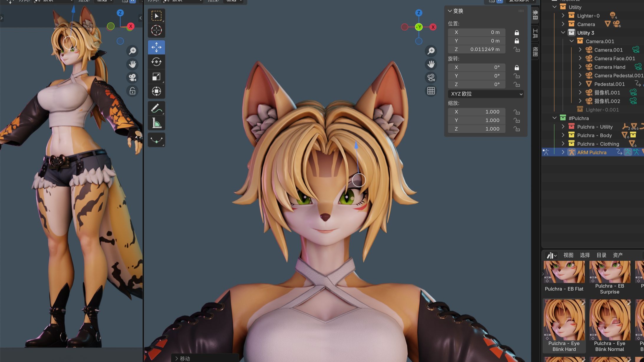Click pan hand icon in main viewport
The image size is (644, 362).
[x=431, y=64]
